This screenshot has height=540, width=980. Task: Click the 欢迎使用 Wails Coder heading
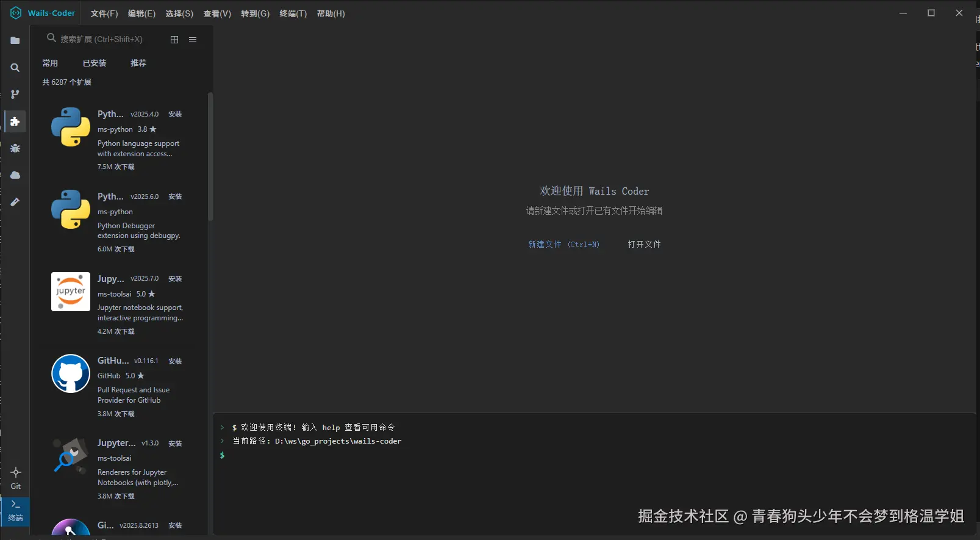(x=595, y=191)
